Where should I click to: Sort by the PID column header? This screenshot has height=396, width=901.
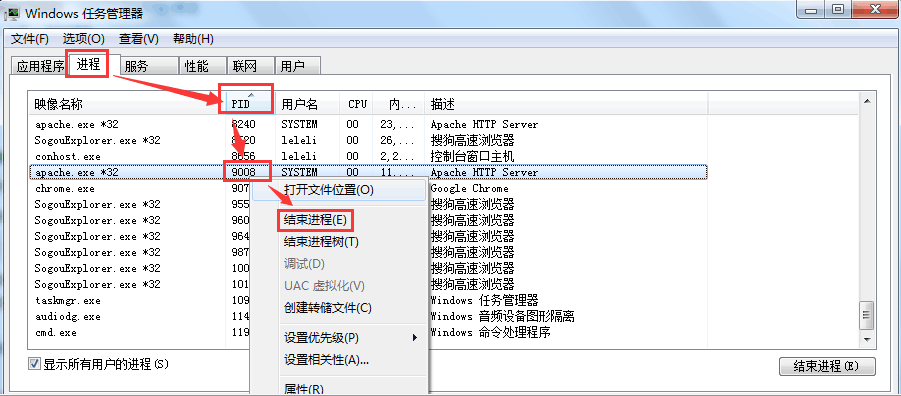point(251,104)
